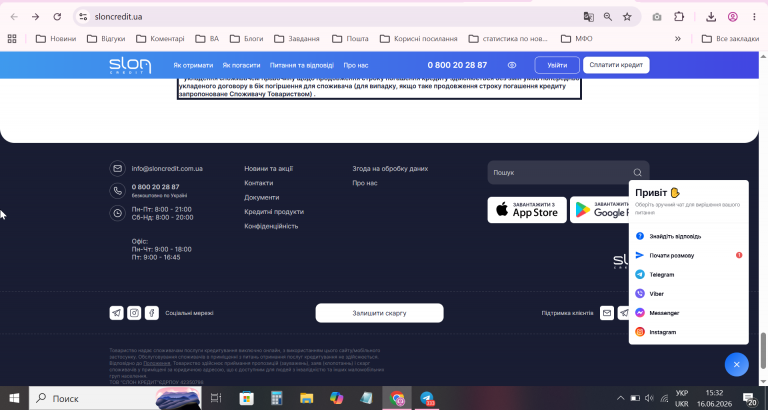Open the Блоги bookmark folder
This screenshot has height=410, width=768.
click(x=246, y=39)
